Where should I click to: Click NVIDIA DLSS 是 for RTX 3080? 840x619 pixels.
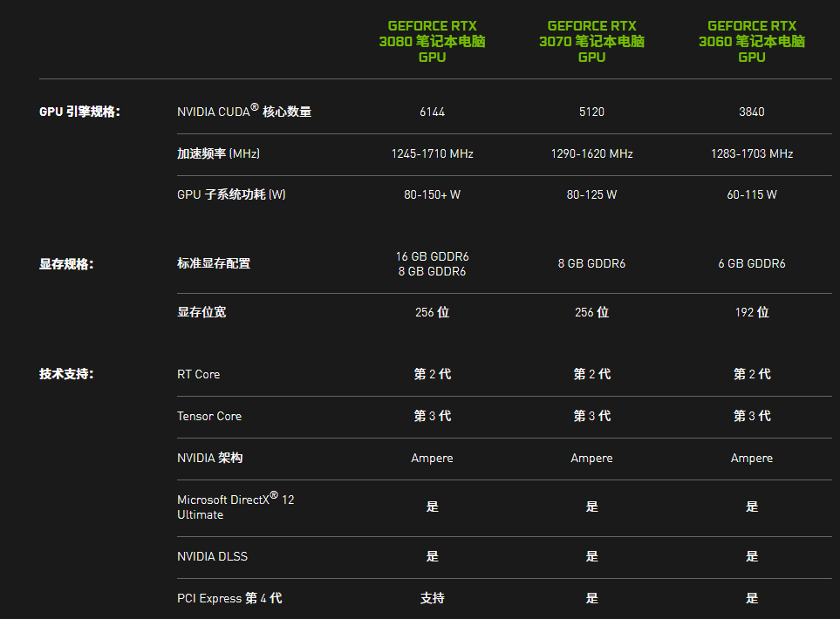(432, 556)
